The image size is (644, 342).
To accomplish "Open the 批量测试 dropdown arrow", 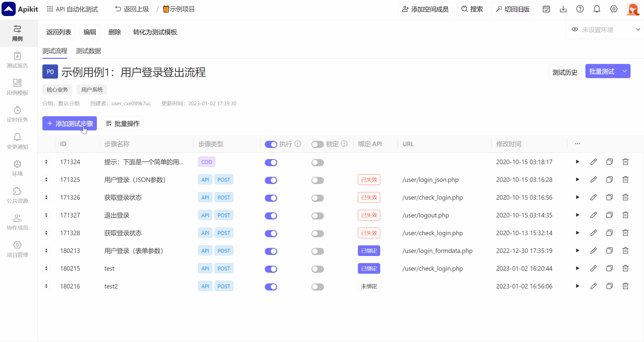I will (x=624, y=71).
